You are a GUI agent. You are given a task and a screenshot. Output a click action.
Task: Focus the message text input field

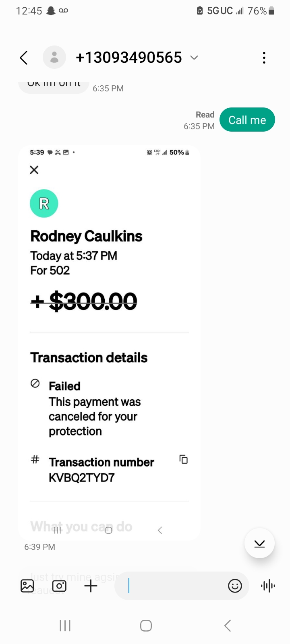(x=173, y=586)
